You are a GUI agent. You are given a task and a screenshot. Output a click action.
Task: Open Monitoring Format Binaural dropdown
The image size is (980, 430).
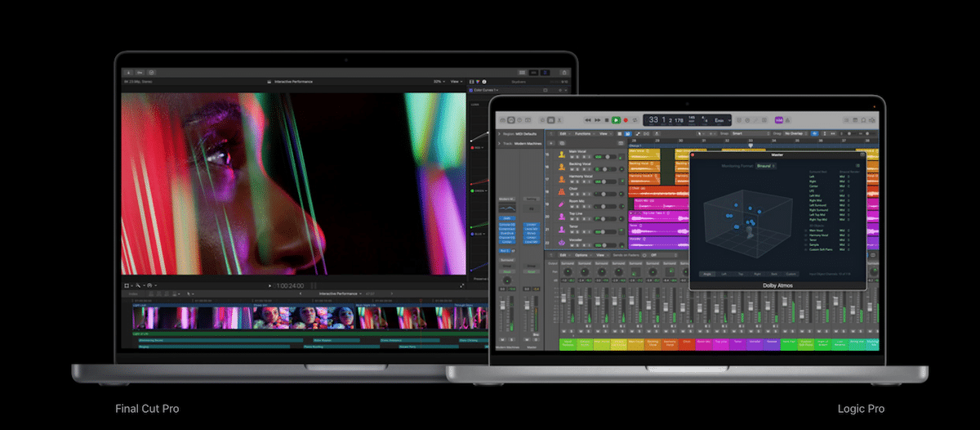click(766, 166)
